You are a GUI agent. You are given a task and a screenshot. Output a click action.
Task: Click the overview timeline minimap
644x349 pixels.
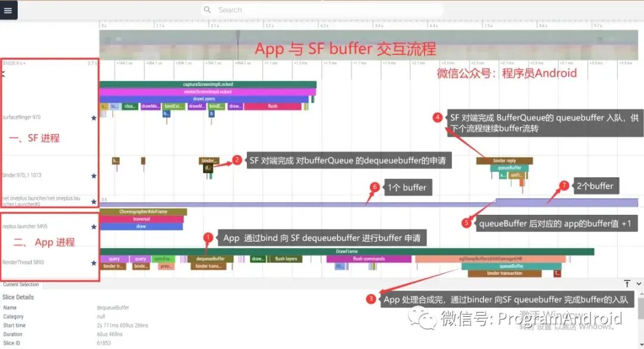369,45
